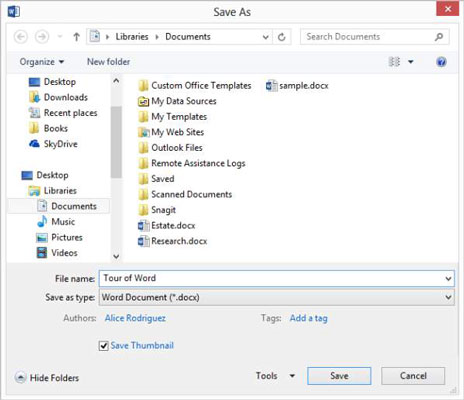The image size is (464, 400).
Task: Open the Tools dropdown menu
Action: [275, 376]
